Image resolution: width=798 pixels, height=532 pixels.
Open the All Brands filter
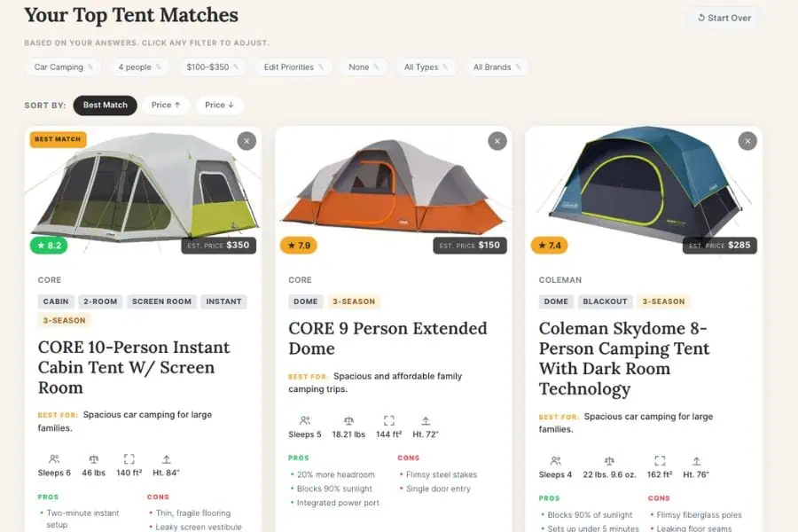(x=497, y=67)
